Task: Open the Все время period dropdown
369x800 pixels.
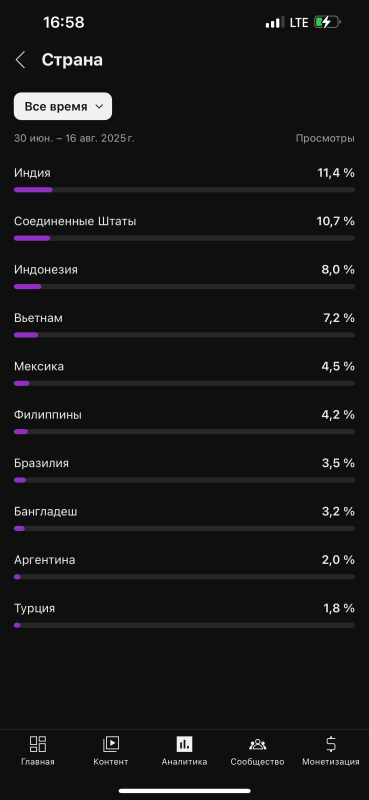Action: pos(63,106)
